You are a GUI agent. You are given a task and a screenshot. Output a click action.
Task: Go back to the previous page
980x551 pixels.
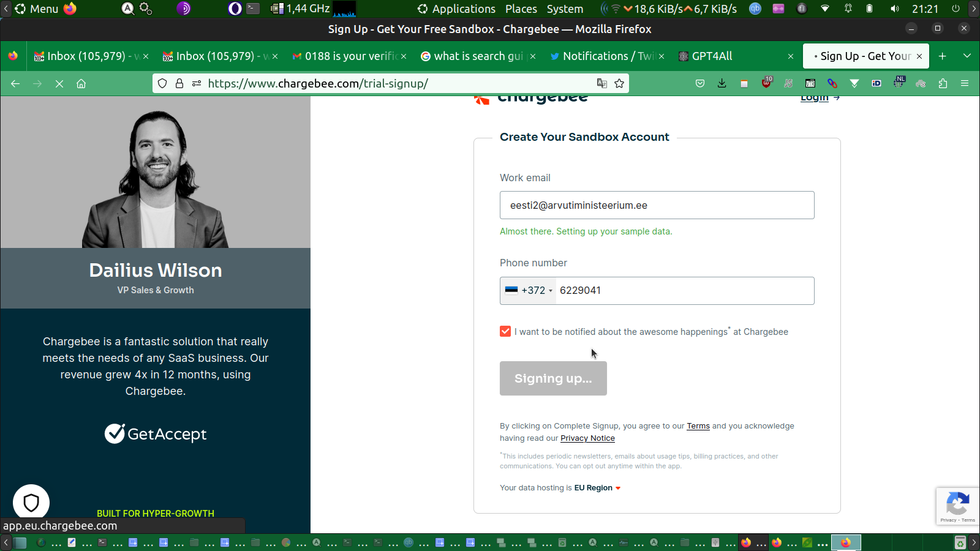click(x=15, y=83)
